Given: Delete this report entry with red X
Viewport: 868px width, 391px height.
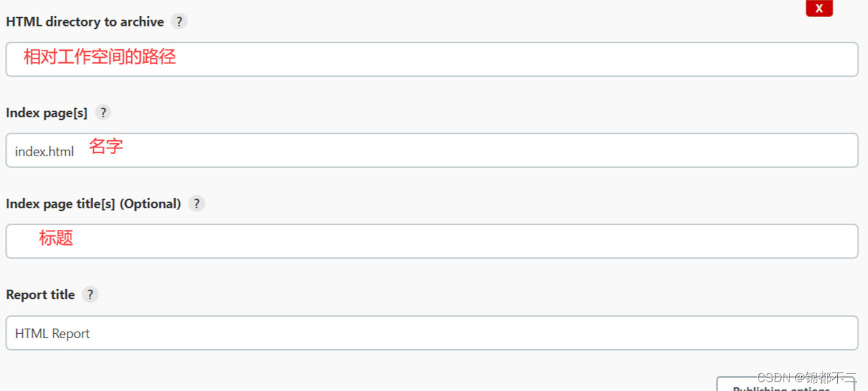Looking at the screenshot, I should (x=820, y=8).
